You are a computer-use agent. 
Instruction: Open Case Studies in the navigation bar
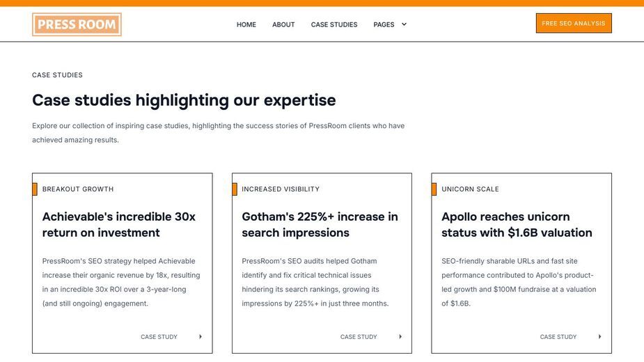pyautogui.click(x=334, y=24)
